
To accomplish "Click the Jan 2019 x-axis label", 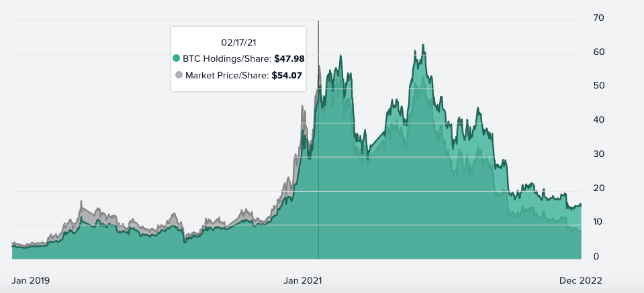I will pos(32,280).
